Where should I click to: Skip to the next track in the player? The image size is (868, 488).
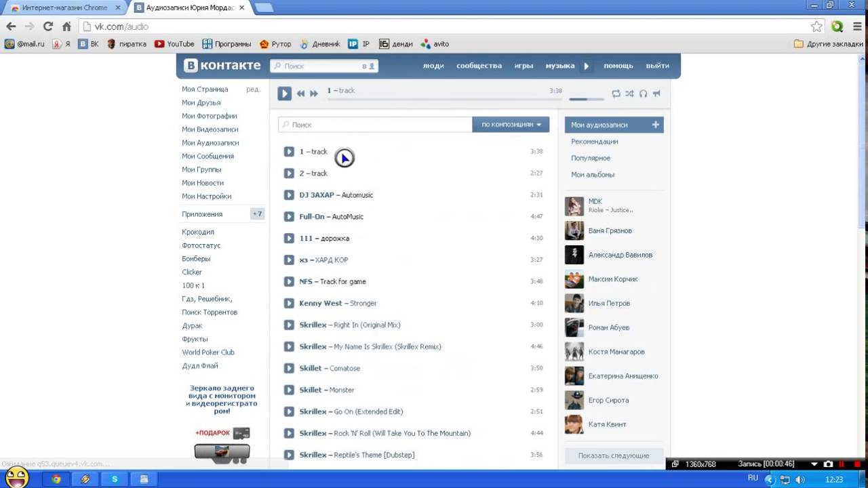pyautogui.click(x=314, y=94)
